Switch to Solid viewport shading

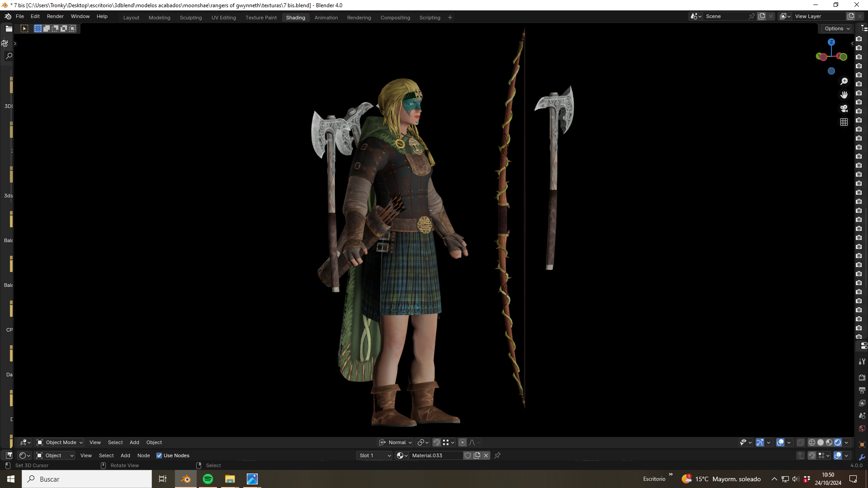pyautogui.click(x=821, y=442)
